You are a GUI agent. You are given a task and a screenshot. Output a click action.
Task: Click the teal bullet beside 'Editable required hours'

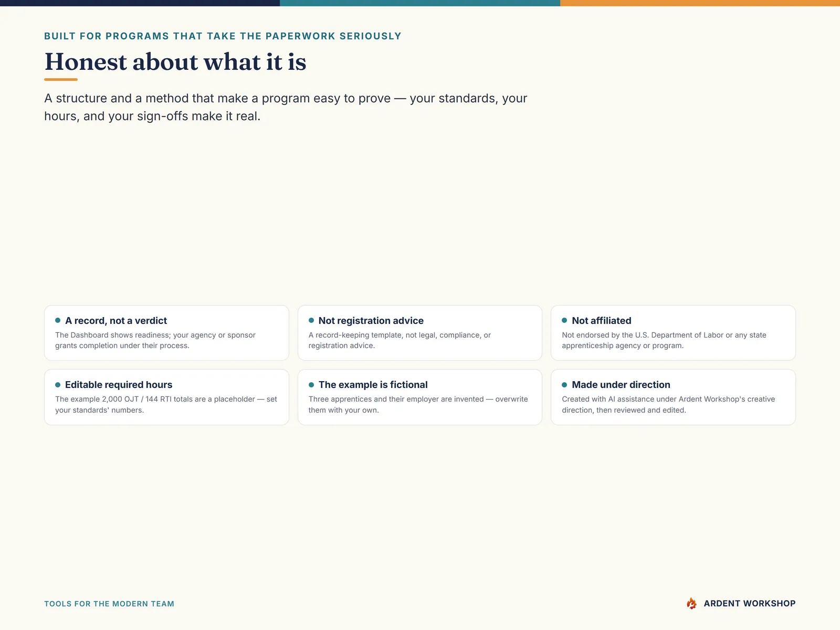click(x=58, y=385)
